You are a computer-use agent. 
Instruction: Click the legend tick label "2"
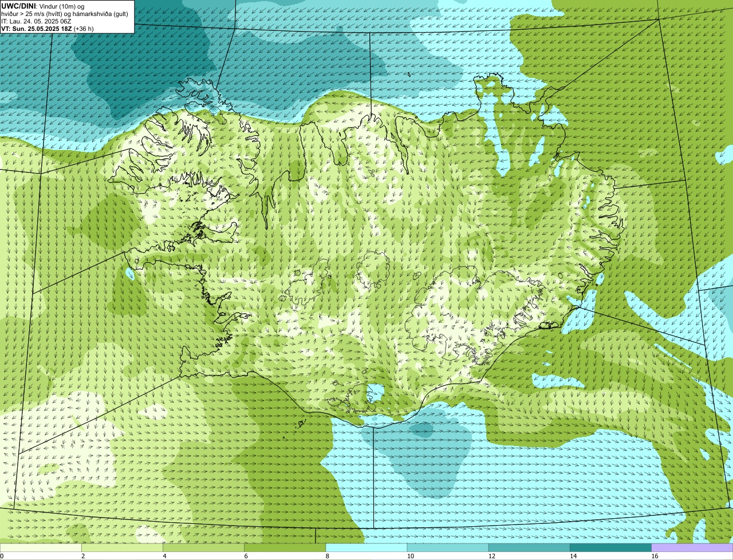coord(83,556)
